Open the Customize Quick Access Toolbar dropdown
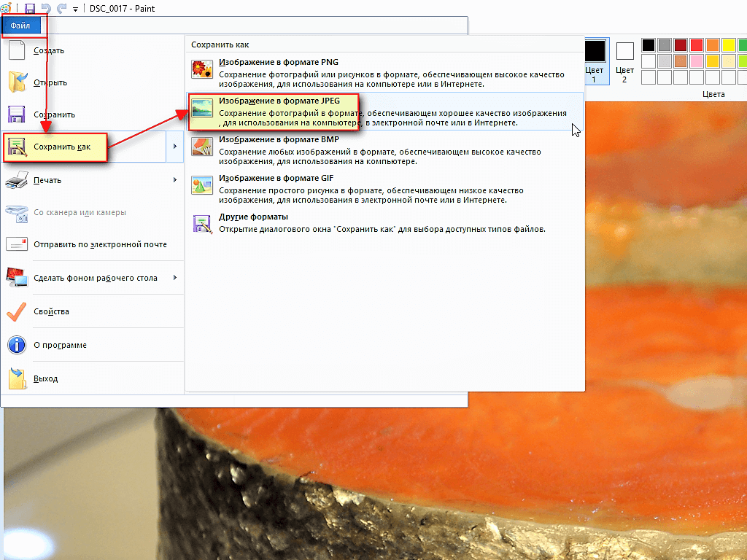747x560 pixels. coord(75,9)
